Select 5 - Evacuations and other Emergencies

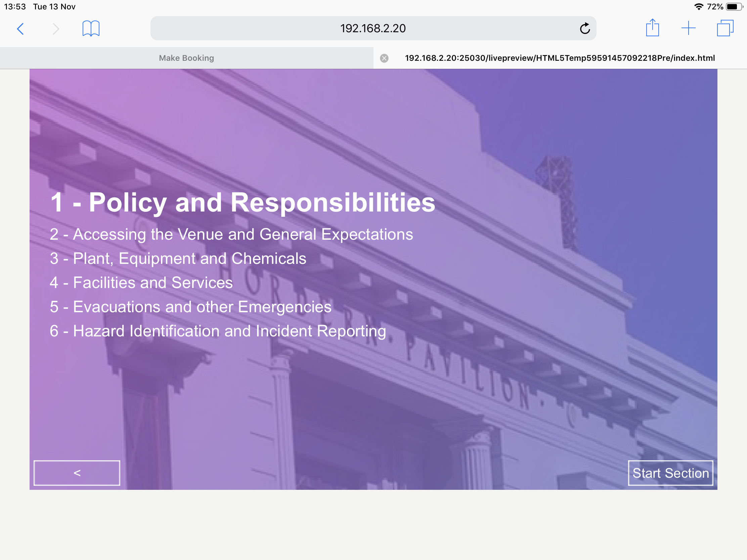(190, 307)
